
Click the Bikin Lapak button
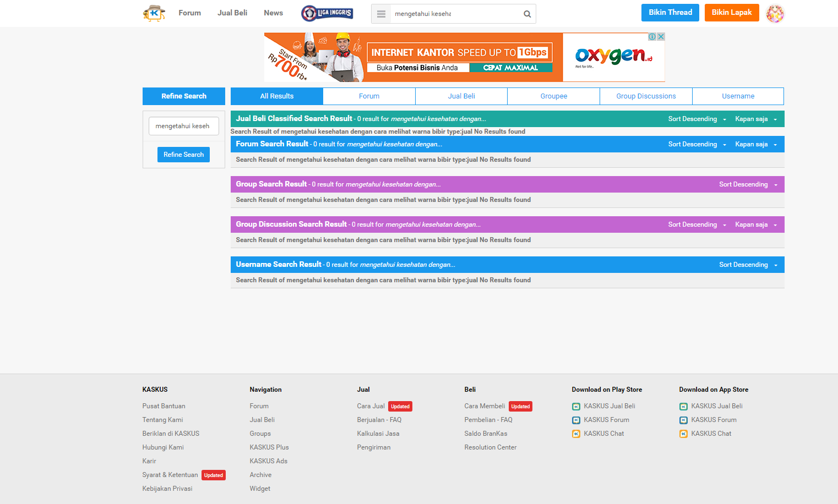coord(732,13)
